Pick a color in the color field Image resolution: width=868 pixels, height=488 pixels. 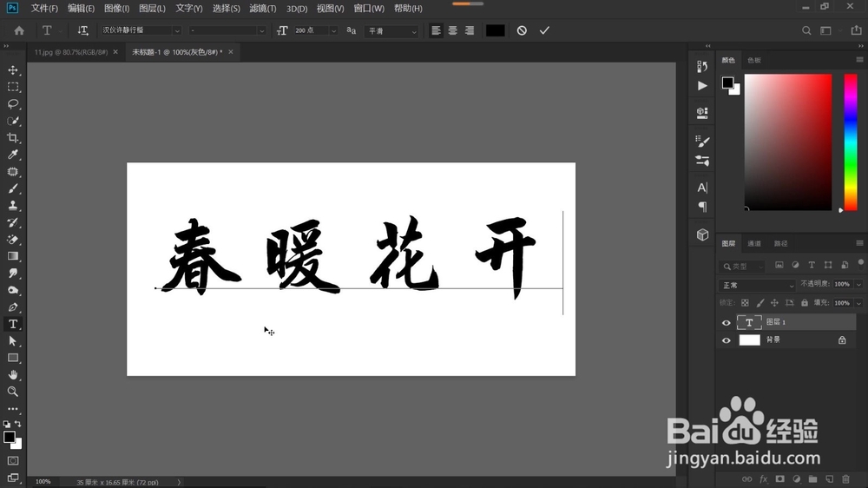(788, 142)
